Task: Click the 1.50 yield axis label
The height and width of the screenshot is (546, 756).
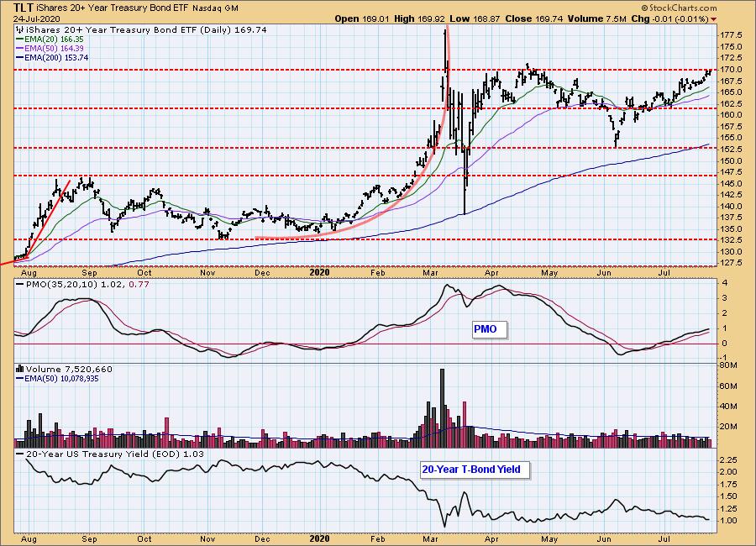Action: click(x=729, y=496)
